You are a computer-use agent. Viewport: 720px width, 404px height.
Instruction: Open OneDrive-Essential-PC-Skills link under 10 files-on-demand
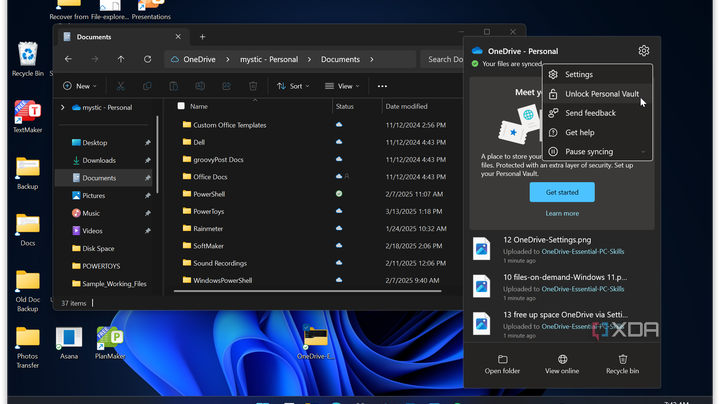tap(583, 289)
